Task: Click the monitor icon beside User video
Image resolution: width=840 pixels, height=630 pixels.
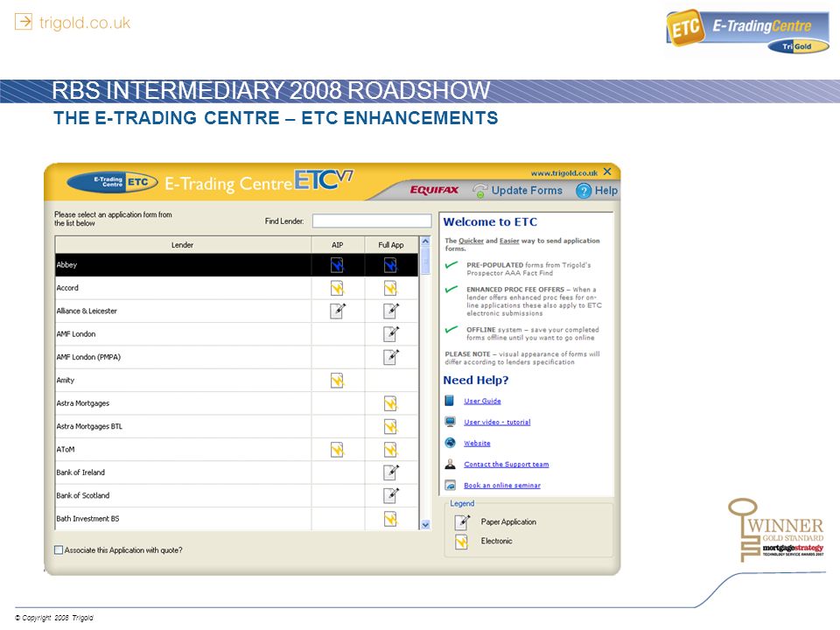Action: pos(450,422)
